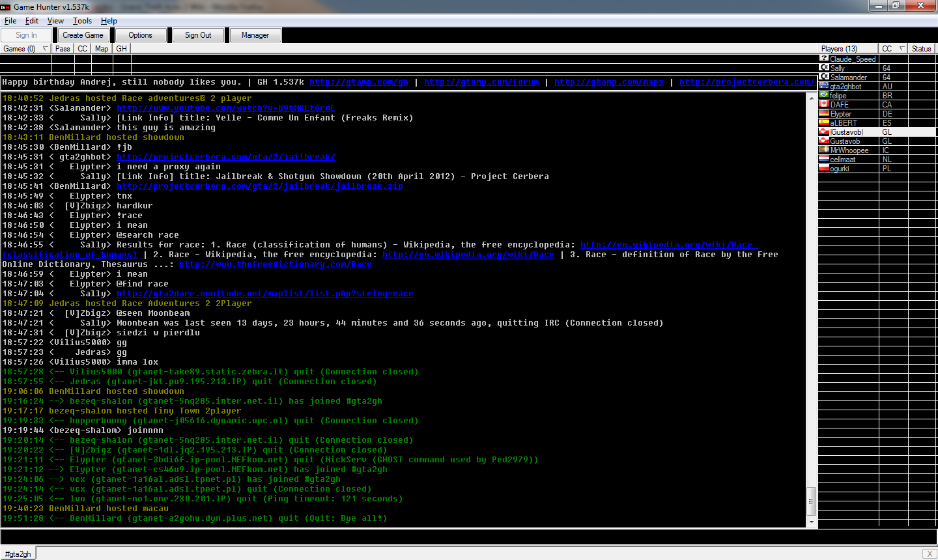Click the 'Happy birthday Andrej' topic text
Image resolution: width=938 pixels, height=560 pixels.
tap(122, 82)
